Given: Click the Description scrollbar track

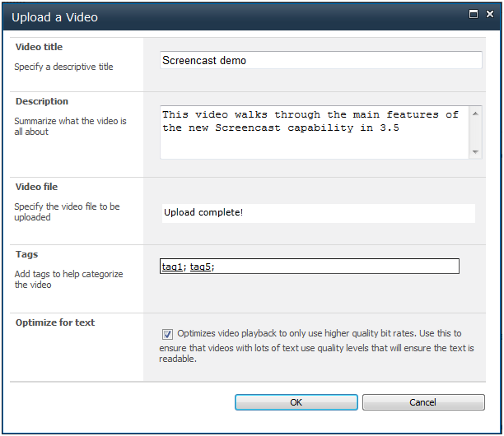Looking at the screenshot, I should 475,132.
